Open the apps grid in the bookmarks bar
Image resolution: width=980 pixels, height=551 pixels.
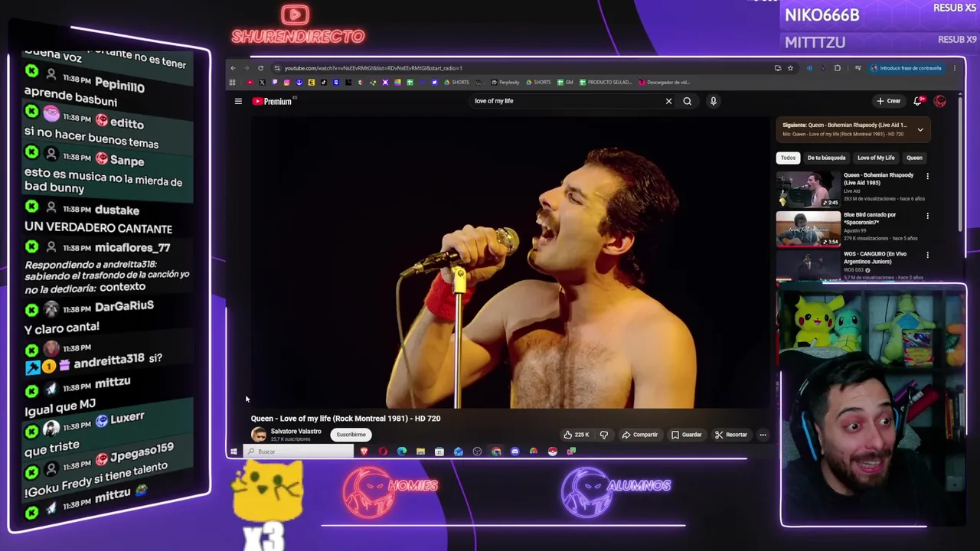(x=232, y=83)
